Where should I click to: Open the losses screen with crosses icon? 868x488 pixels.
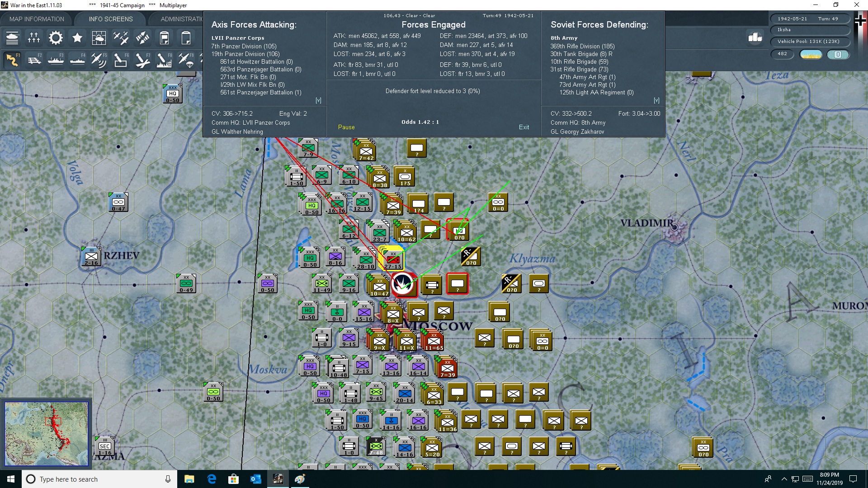pyautogui.click(x=34, y=38)
